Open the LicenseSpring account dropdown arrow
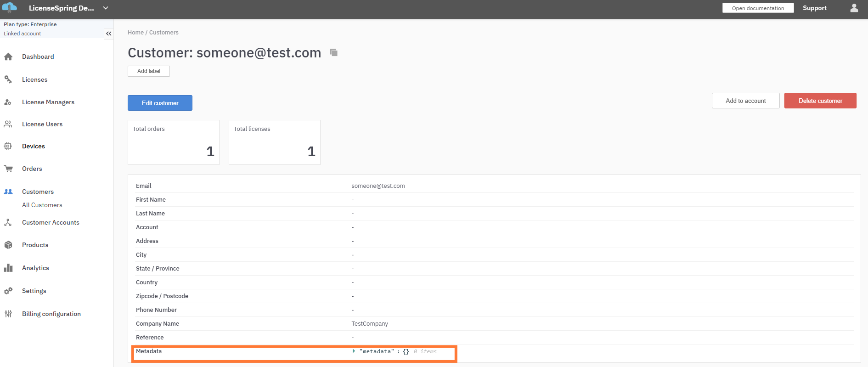This screenshot has width=868, height=367. tap(106, 8)
